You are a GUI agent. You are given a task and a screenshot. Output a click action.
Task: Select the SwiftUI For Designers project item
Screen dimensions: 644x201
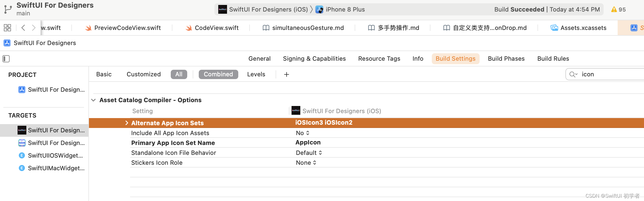click(52, 90)
